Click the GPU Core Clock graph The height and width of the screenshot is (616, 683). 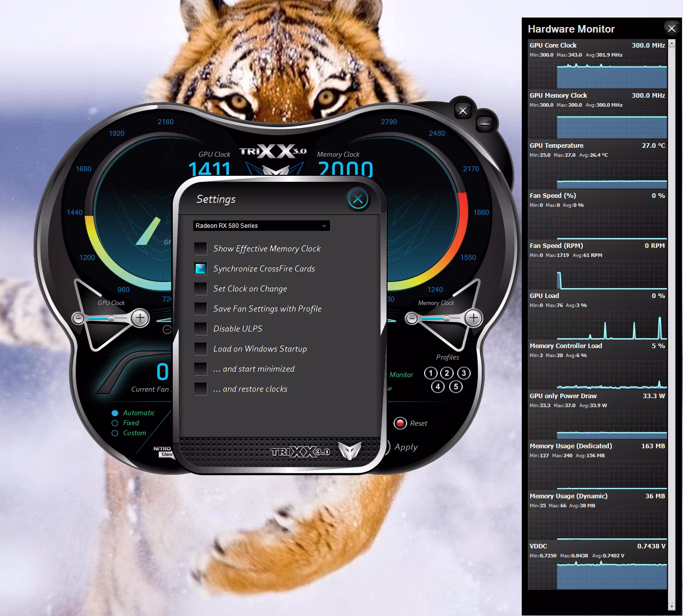pyautogui.click(x=598, y=74)
